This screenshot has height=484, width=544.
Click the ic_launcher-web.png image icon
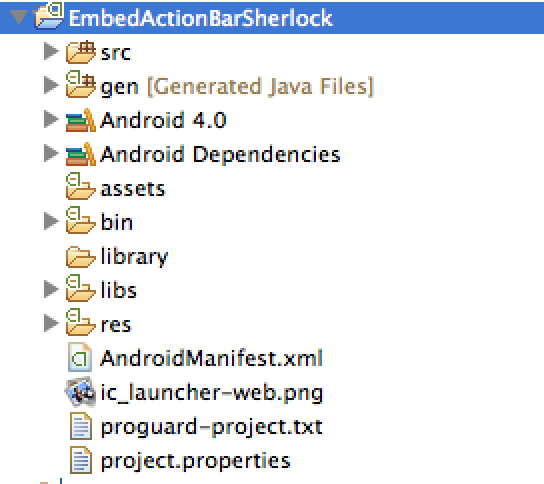(x=80, y=392)
